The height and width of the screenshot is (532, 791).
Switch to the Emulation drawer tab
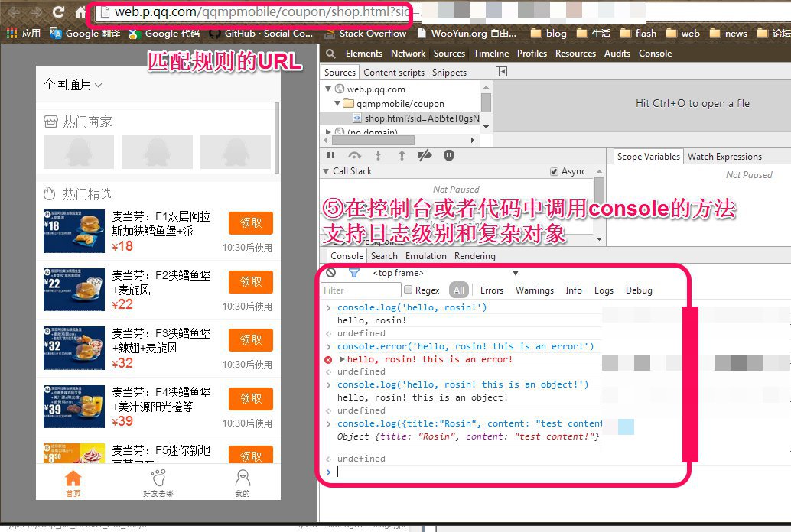click(x=426, y=256)
